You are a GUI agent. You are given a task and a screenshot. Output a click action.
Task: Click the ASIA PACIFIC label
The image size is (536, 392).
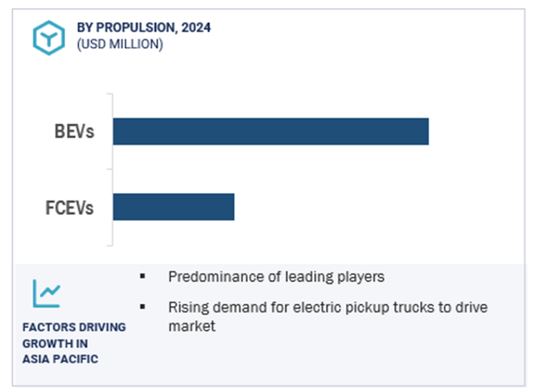(60, 359)
